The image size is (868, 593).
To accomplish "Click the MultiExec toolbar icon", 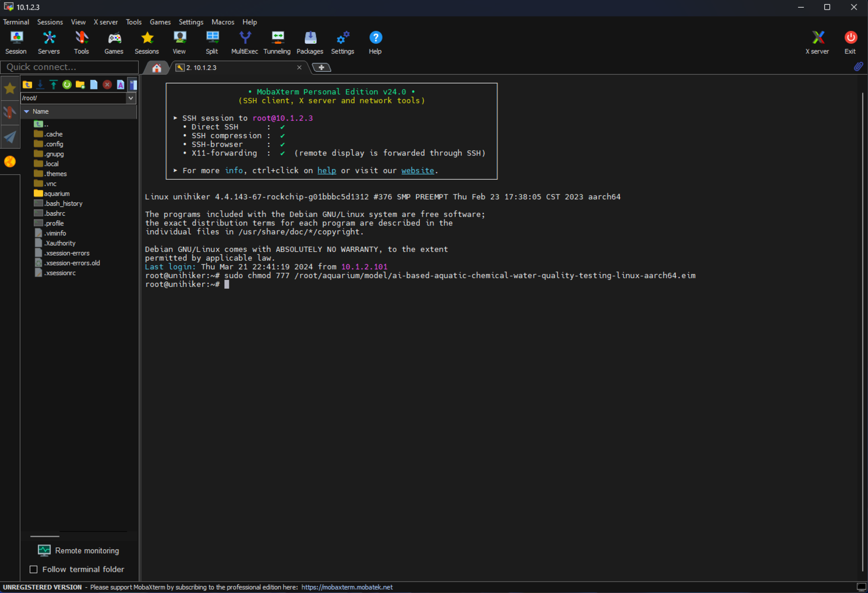I will [244, 43].
